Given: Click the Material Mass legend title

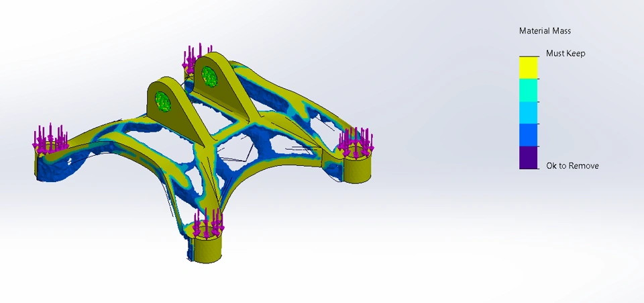Looking at the screenshot, I should (x=545, y=31).
